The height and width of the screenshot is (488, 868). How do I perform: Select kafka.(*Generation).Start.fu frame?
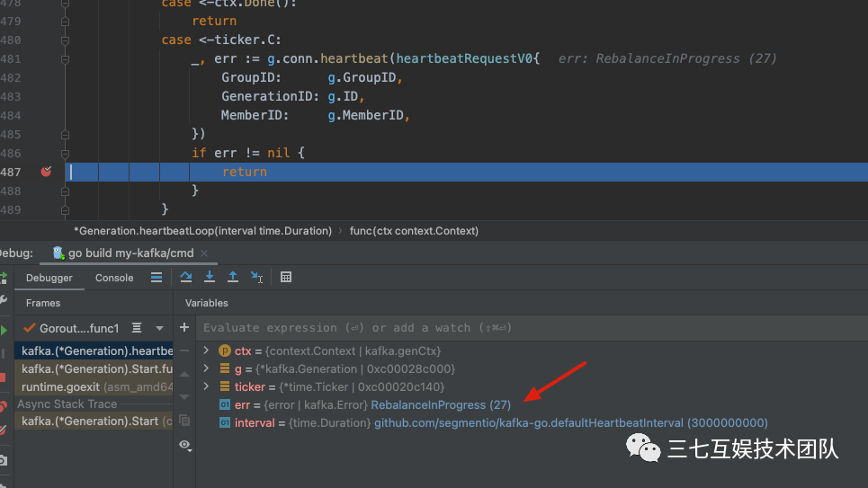click(94, 368)
